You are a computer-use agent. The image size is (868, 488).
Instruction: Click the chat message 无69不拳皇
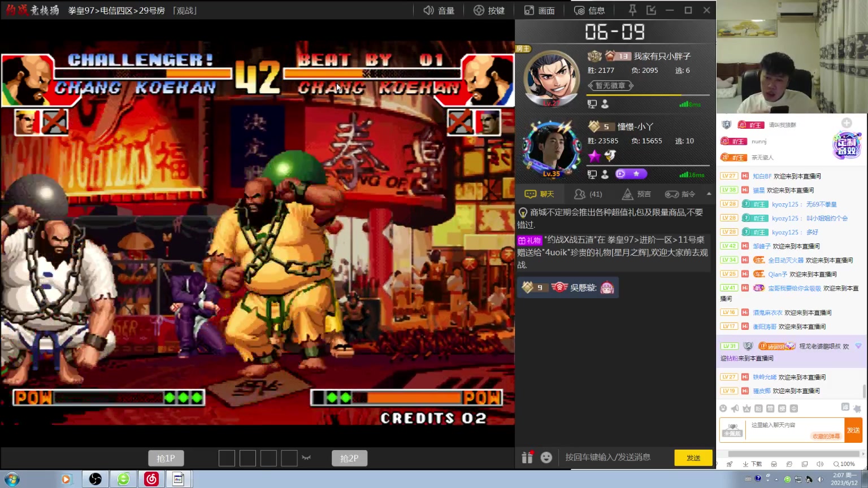pos(821,204)
